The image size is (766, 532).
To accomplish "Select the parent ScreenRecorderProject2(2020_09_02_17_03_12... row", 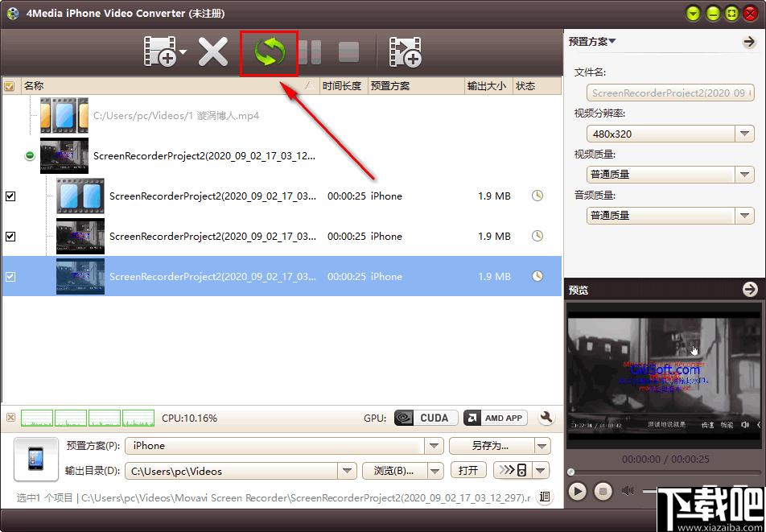I will pyautogui.click(x=204, y=156).
